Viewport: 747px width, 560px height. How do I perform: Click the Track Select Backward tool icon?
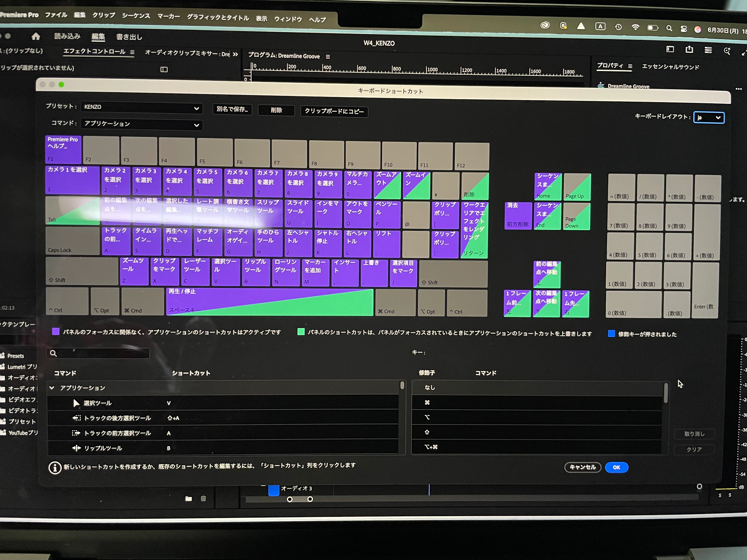pos(76,418)
